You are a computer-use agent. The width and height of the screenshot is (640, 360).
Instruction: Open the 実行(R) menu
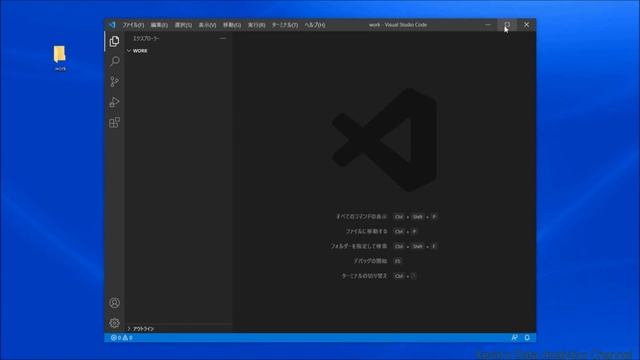pos(256,25)
